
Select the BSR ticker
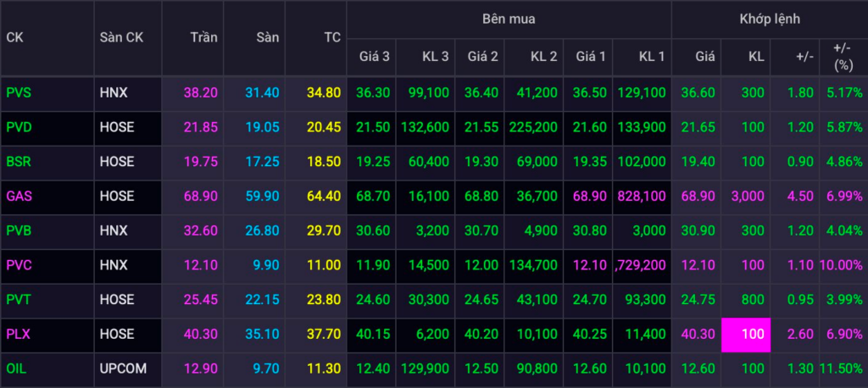[x=19, y=161]
